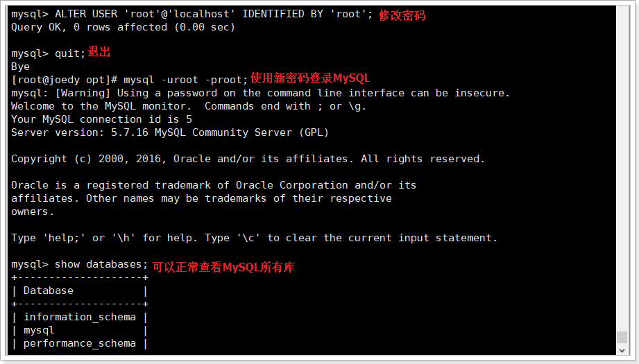Click the red 修改密码 annotation
This screenshot has height=364, width=639.
point(402,15)
